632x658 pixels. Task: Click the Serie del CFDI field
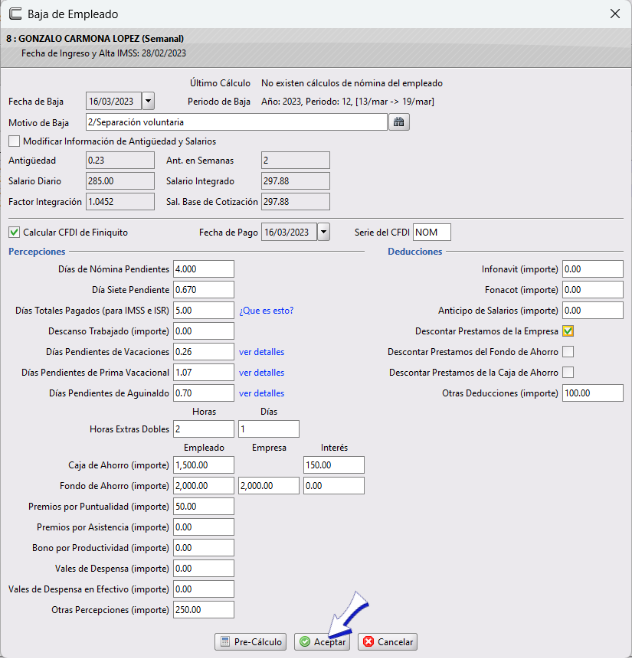432,232
